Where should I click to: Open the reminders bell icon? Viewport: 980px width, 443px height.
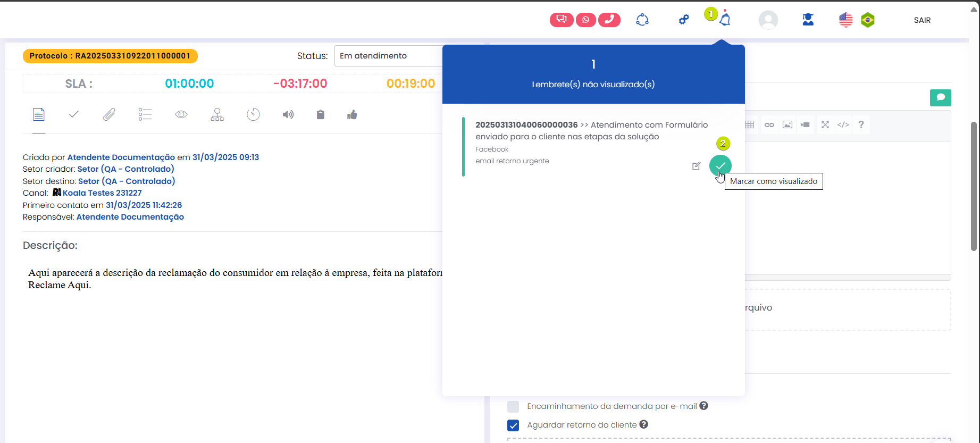click(x=725, y=20)
